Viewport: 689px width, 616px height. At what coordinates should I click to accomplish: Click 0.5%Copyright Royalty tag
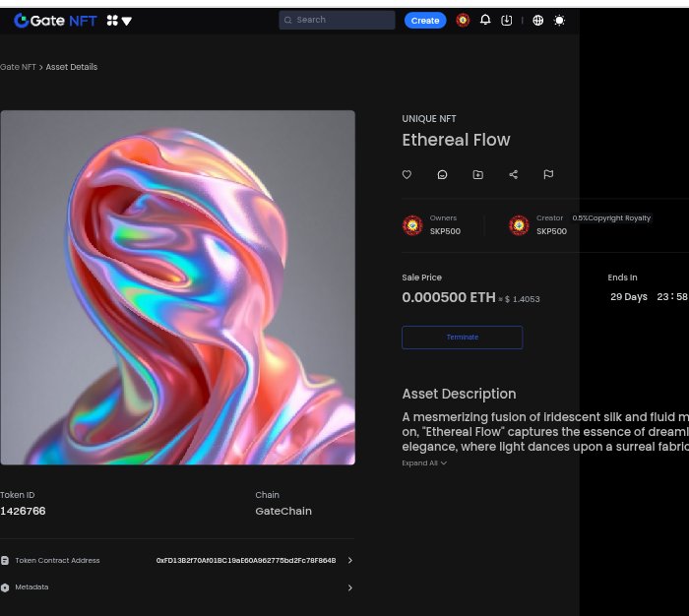[611, 217]
